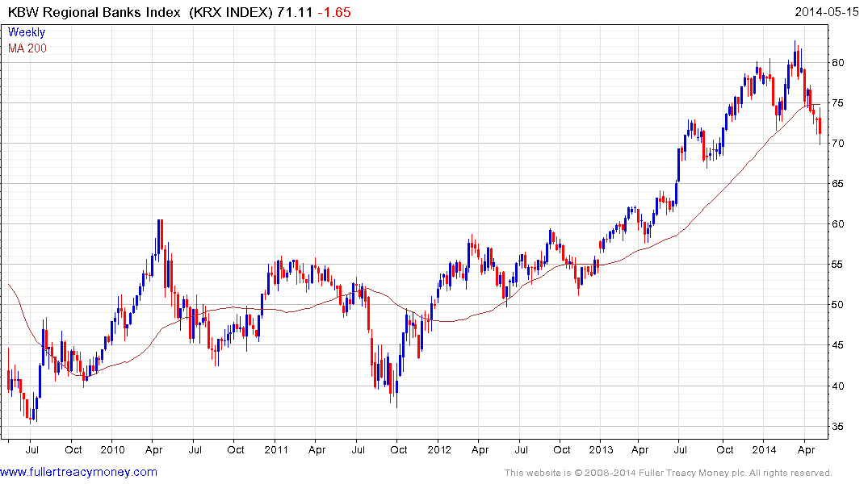Click the 60 price axis label
This screenshot has width=868, height=484.
pyautogui.click(x=837, y=224)
